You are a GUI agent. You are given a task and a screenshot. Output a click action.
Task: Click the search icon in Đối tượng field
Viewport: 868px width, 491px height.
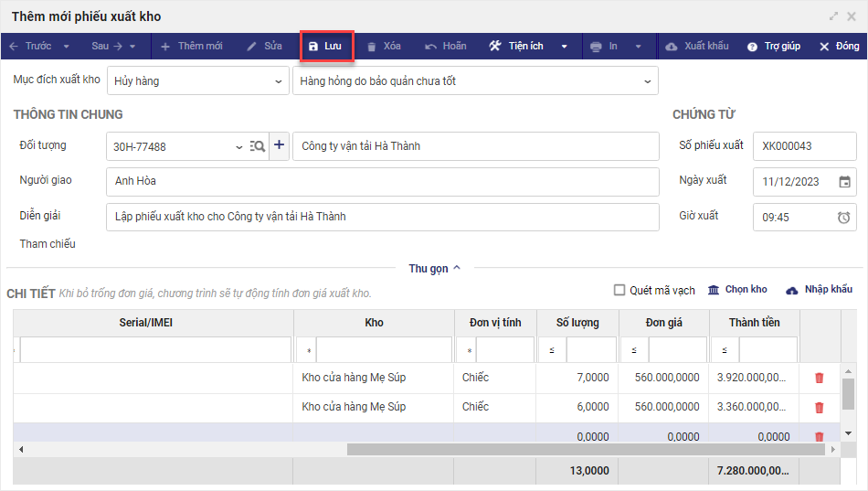point(258,146)
